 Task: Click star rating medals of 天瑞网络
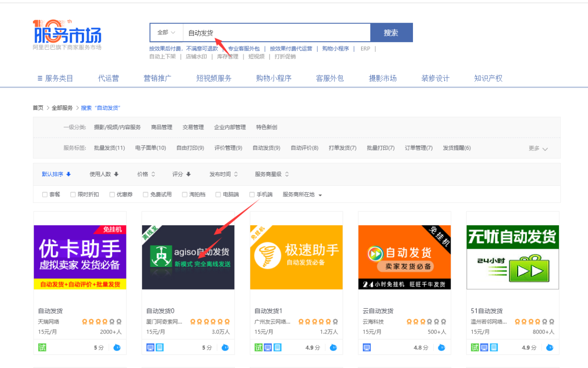click(x=102, y=322)
